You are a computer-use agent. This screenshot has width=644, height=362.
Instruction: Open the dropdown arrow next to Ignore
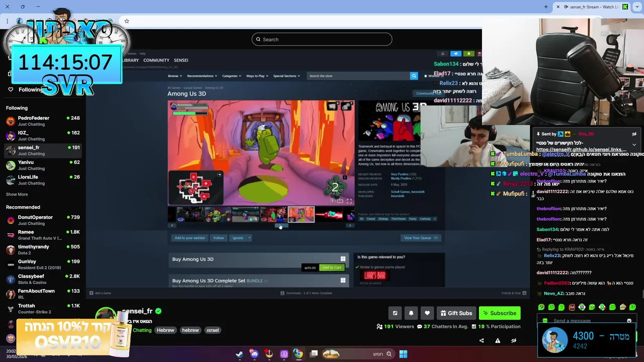(x=249, y=238)
